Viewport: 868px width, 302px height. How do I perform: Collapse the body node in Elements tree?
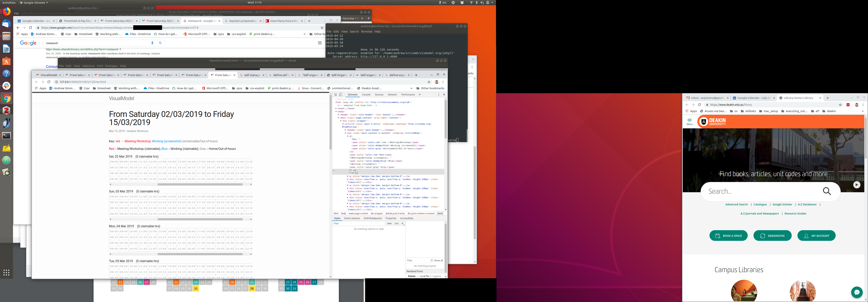coord(336,112)
